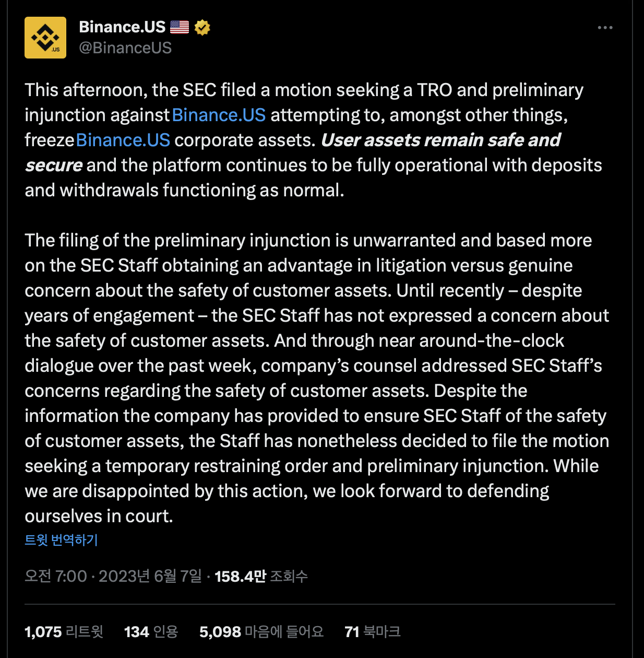
Task: Open the Binance.US profile avatar
Action: tap(45, 38)
